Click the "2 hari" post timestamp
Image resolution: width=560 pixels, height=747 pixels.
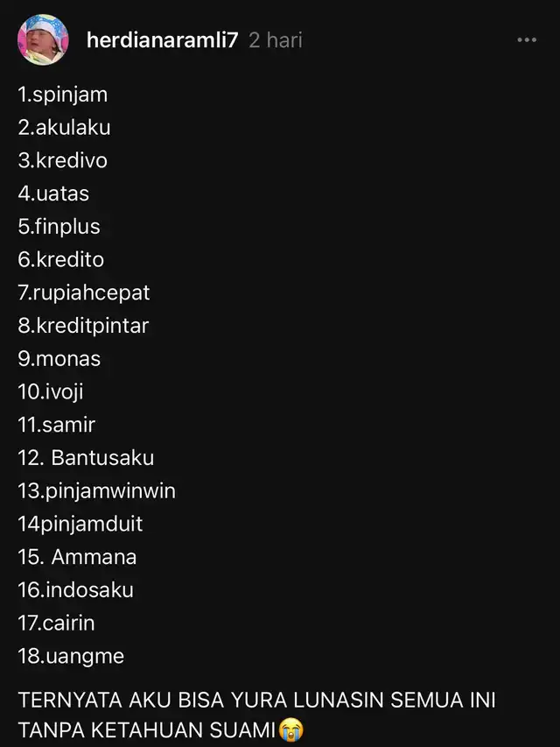tap(276, 40)
